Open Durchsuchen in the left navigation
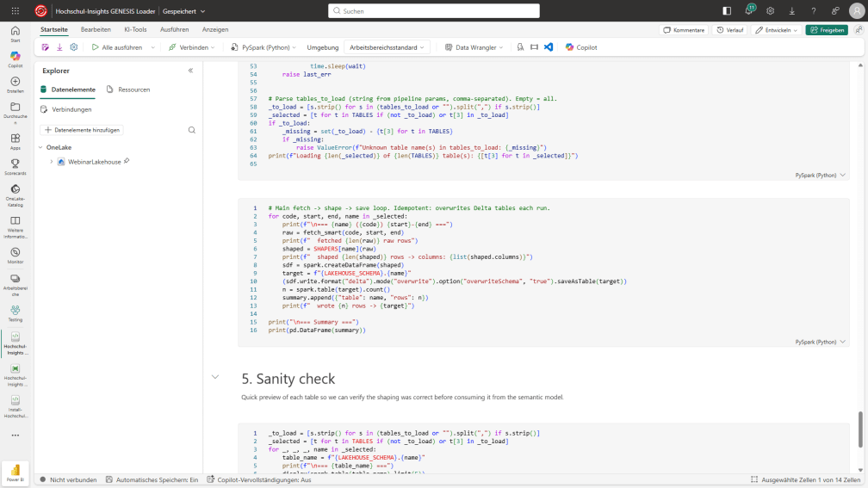 pos(15,112)
